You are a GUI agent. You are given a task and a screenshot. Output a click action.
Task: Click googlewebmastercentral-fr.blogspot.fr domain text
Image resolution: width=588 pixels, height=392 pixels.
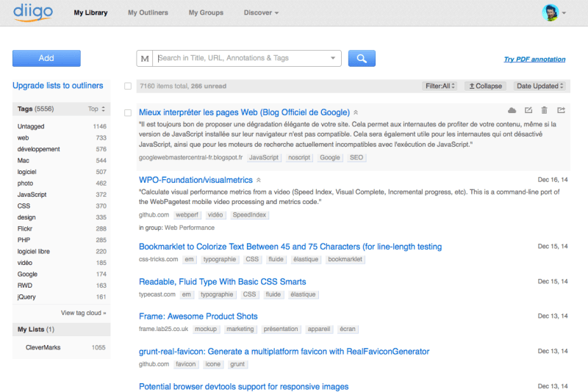click(x=190, y=158)
